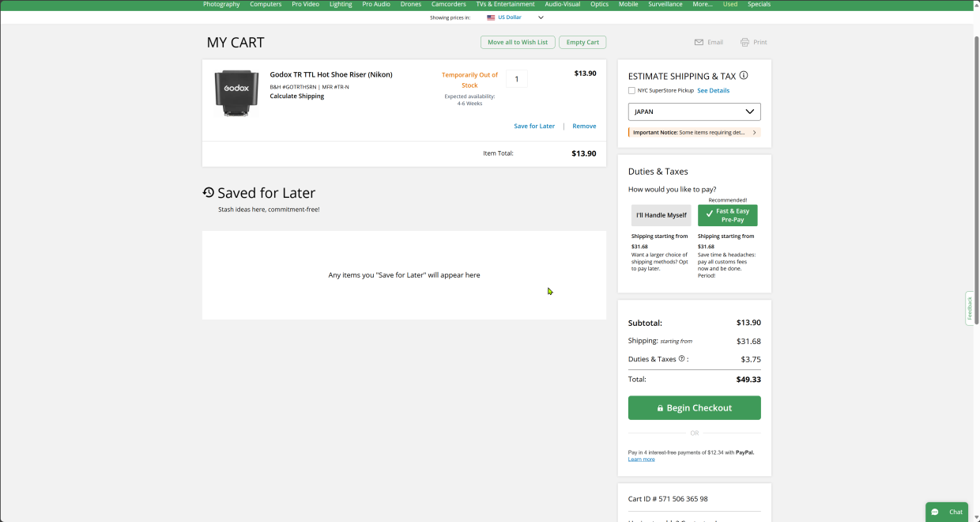
Task: Open the Mobile menu
Action: (x=628, y=5)
